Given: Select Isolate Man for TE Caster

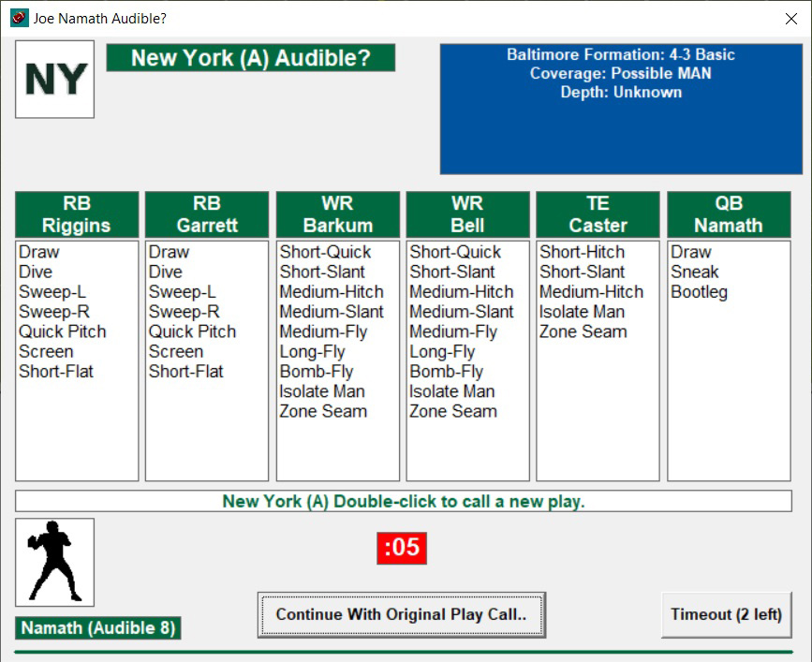Looking at the screenshot, I should click(582, 312).
